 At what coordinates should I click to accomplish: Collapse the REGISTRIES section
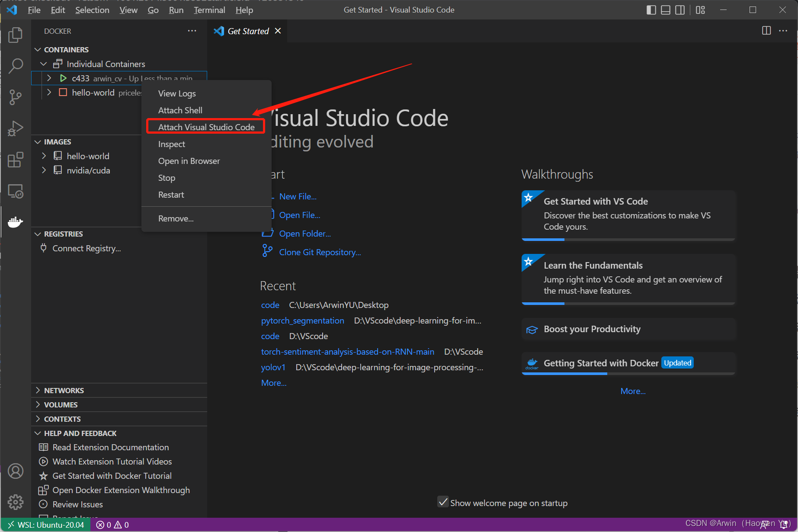click(x=38, y=234)
